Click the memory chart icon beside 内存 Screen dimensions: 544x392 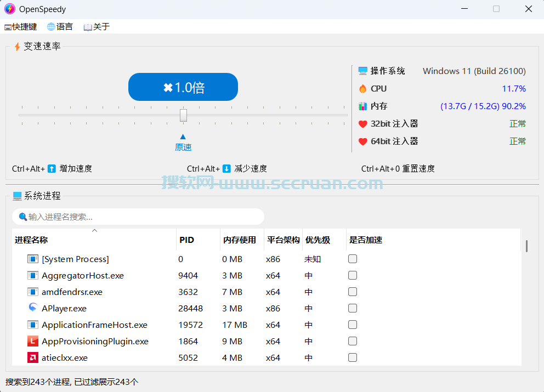click(363, 106)
